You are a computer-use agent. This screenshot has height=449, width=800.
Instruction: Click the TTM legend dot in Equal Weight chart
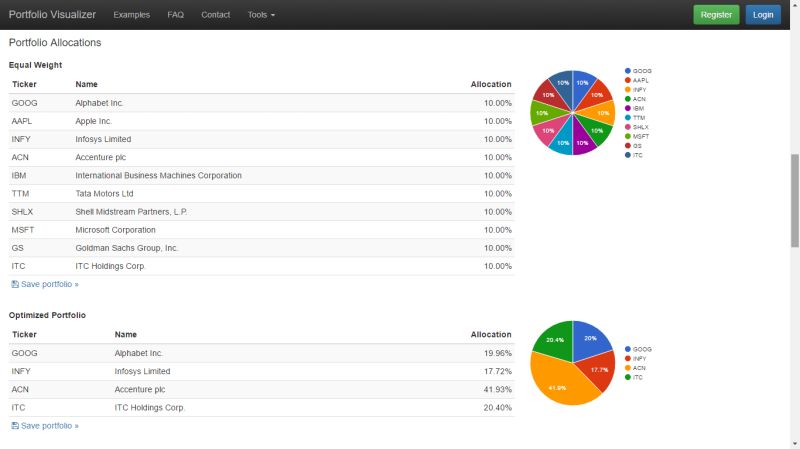[x=628, y=117]
